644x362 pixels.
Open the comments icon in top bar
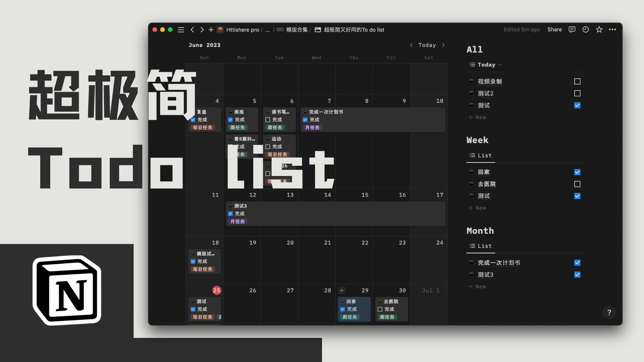tap(572, 29)
